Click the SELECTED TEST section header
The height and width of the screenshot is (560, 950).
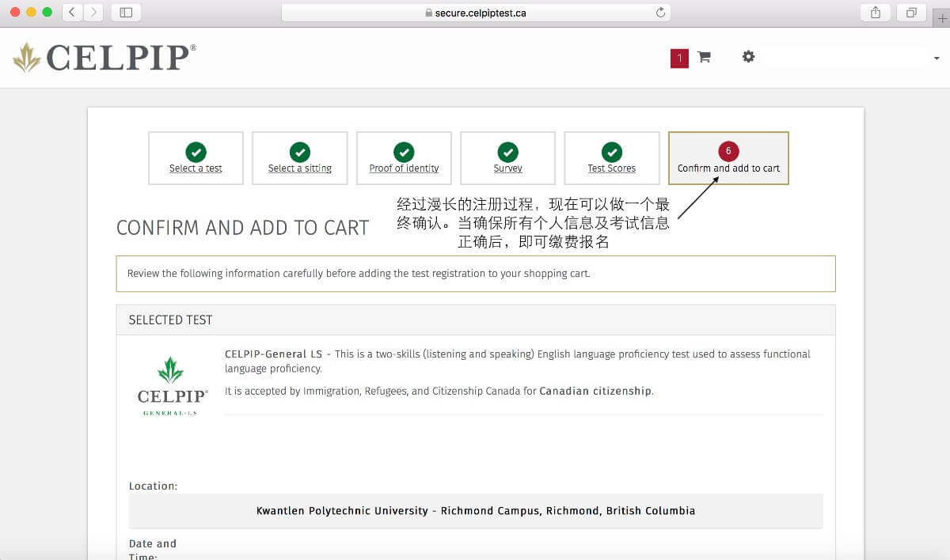(476, 320)
